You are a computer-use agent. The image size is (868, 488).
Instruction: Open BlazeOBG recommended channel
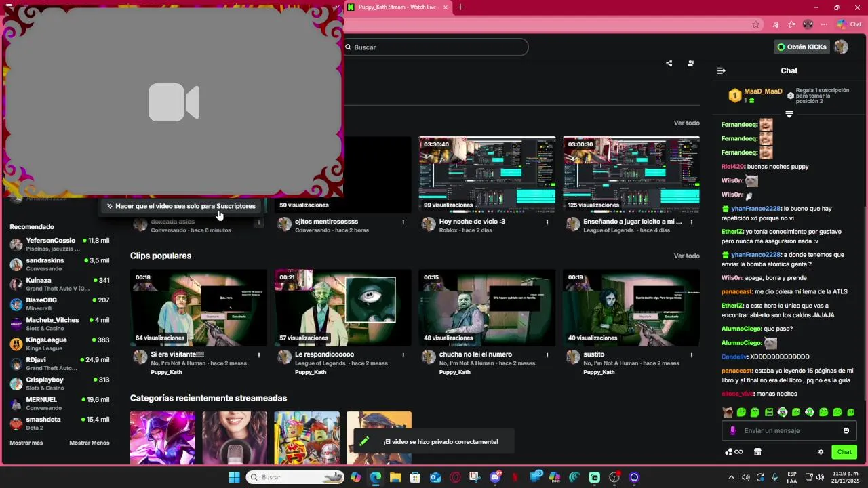pyautogui.click(x=60, y=304)
